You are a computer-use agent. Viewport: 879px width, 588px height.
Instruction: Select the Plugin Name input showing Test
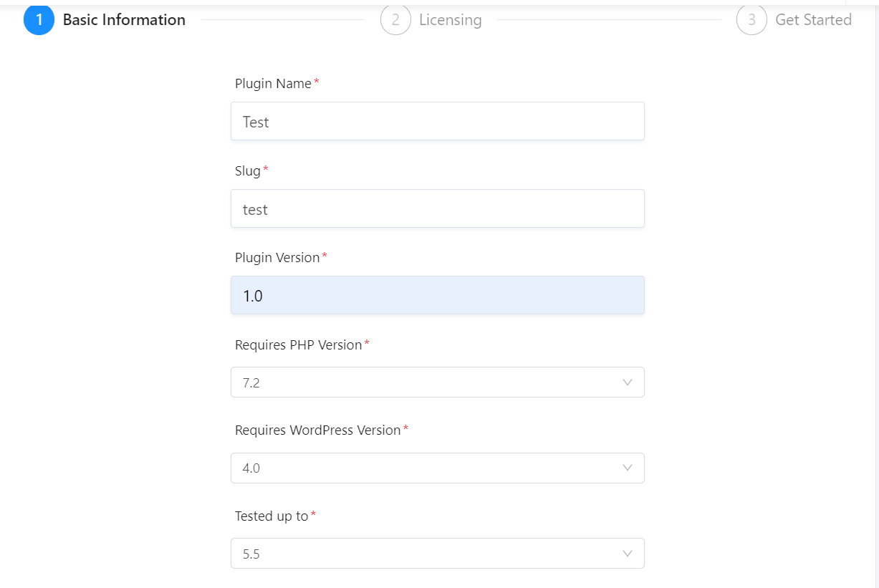437,121
